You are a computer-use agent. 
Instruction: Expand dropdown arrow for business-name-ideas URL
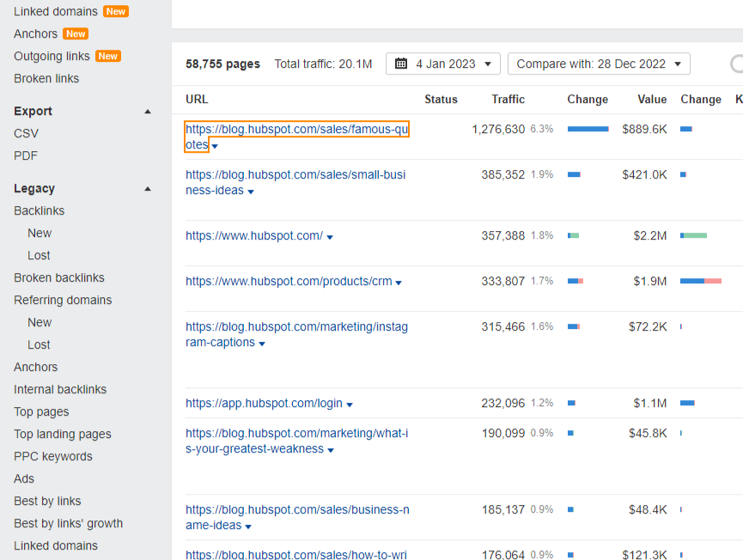249,527
